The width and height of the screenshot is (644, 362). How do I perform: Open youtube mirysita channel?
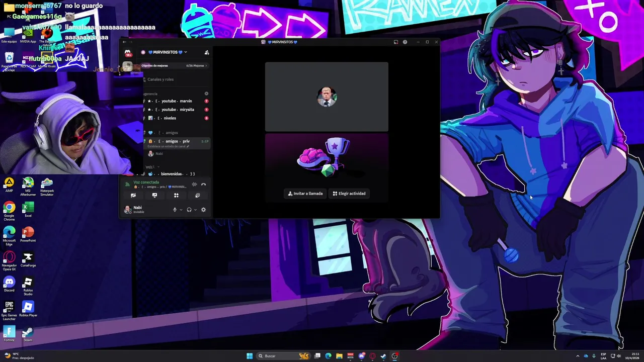coord(176,110)
